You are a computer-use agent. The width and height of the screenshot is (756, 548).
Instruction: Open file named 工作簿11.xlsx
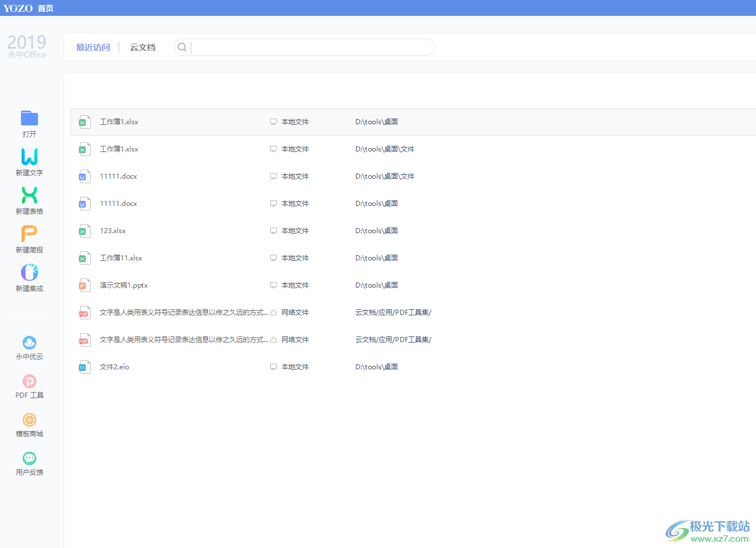pos(121,258)
